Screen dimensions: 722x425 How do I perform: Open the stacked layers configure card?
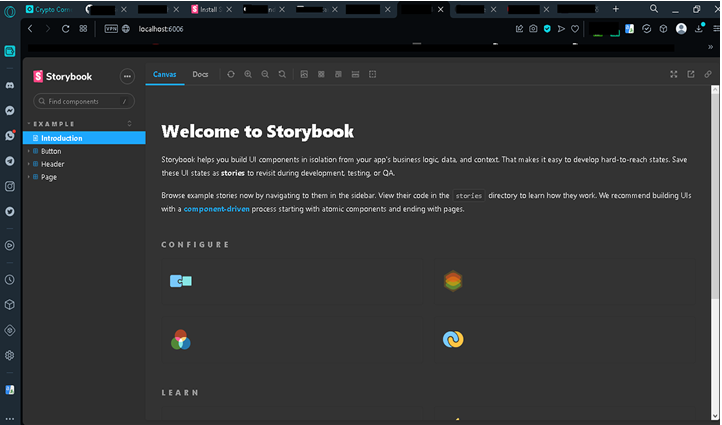564,281
